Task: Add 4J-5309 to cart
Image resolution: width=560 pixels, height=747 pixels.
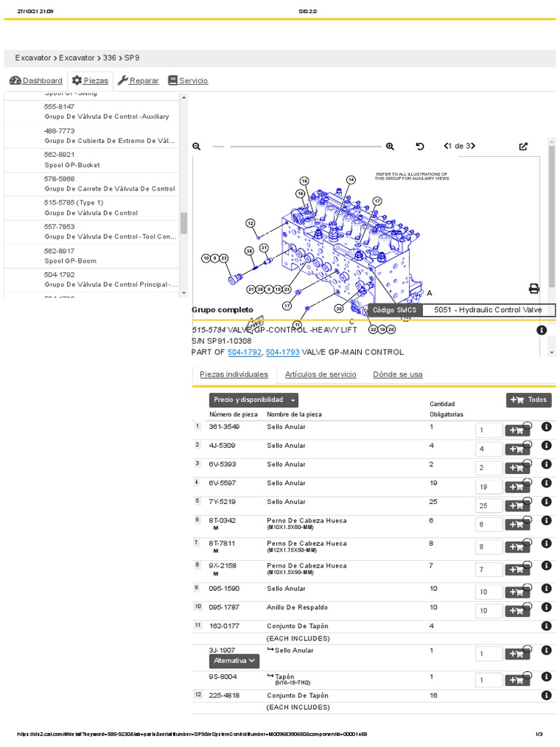Action: 517,449
